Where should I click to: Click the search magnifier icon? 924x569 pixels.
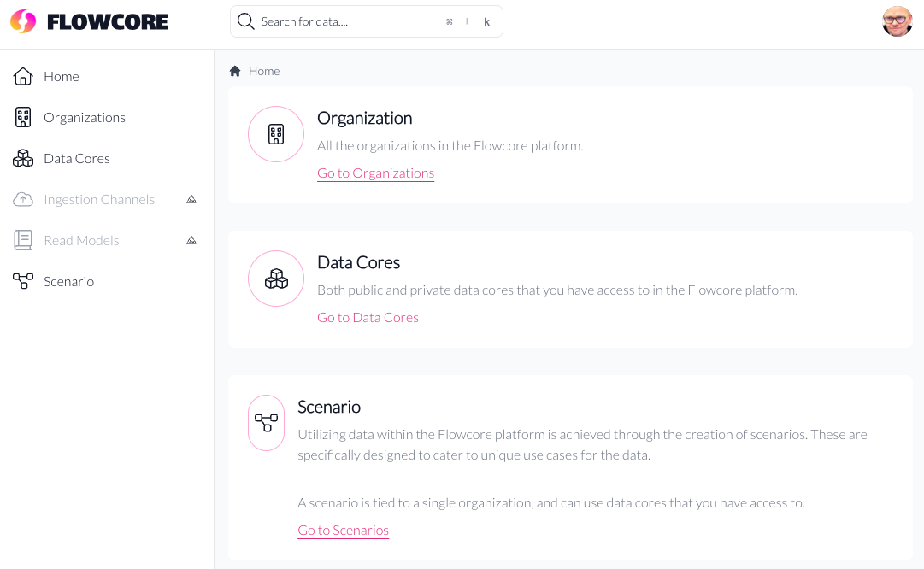pos(246,21)
